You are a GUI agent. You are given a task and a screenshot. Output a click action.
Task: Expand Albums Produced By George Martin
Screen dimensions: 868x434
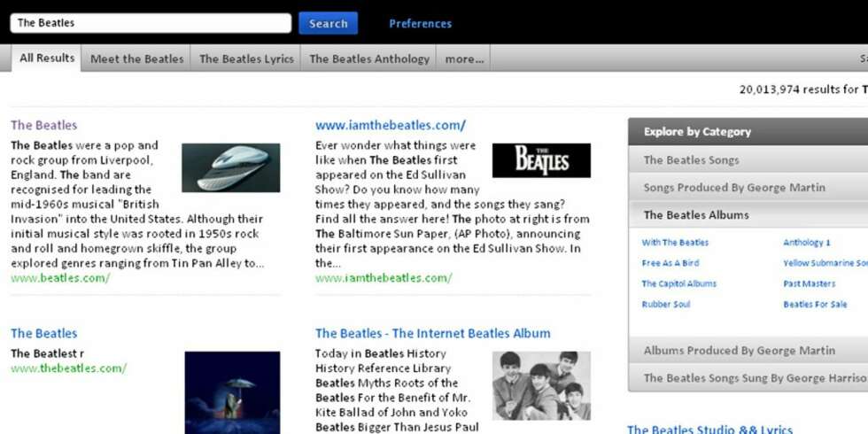click(748, 351)
